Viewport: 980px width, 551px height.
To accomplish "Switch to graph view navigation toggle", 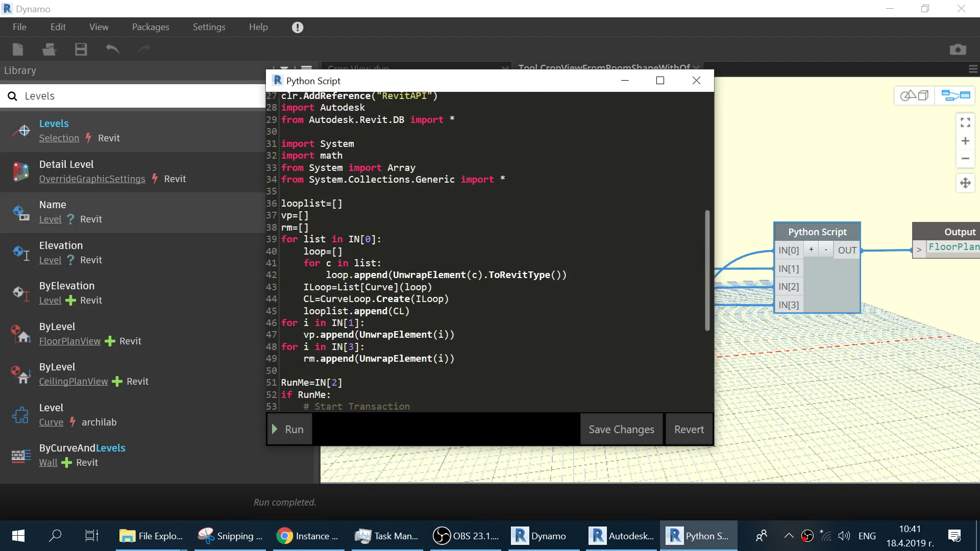I will [955, 95].
